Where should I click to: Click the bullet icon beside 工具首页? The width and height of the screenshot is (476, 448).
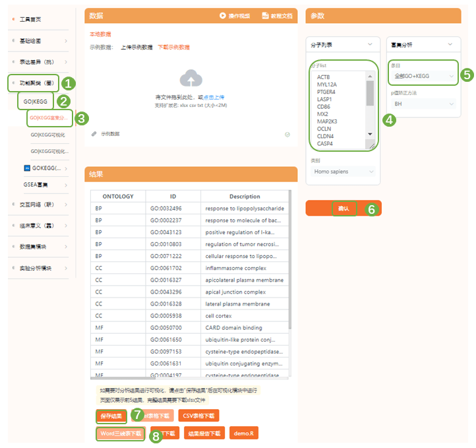click(x=13, y=20)
